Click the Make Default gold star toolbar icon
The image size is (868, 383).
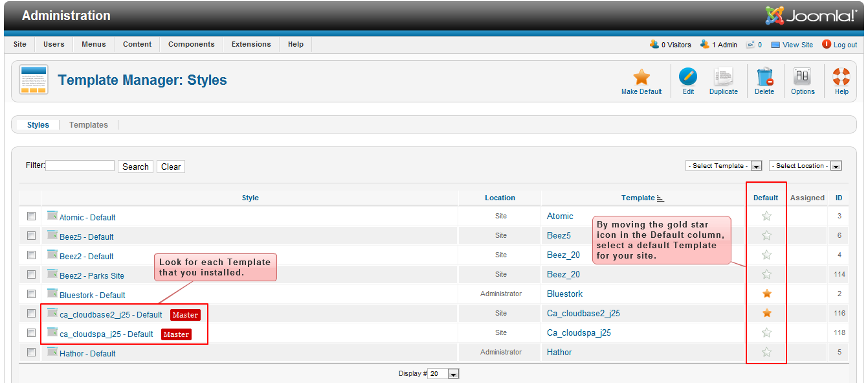(x=641, y=77)
